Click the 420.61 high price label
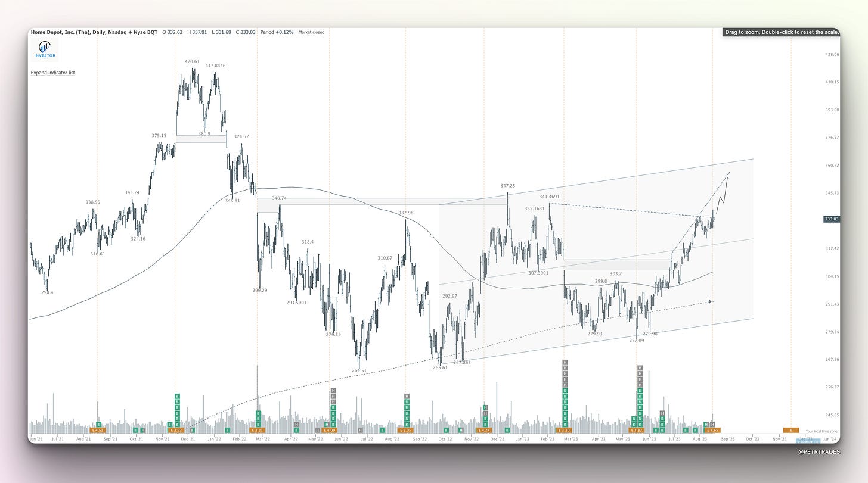Viewport: 868px width, 483px height. tap(193, 61)
